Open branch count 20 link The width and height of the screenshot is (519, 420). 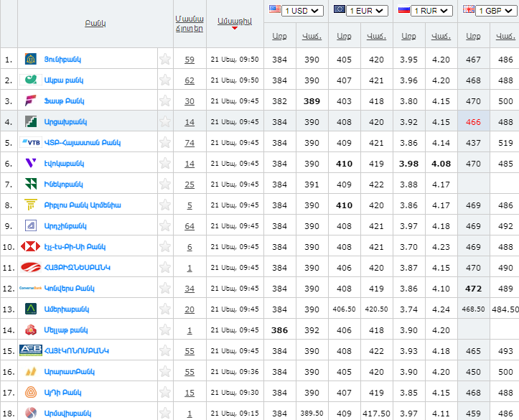(190, 309)
